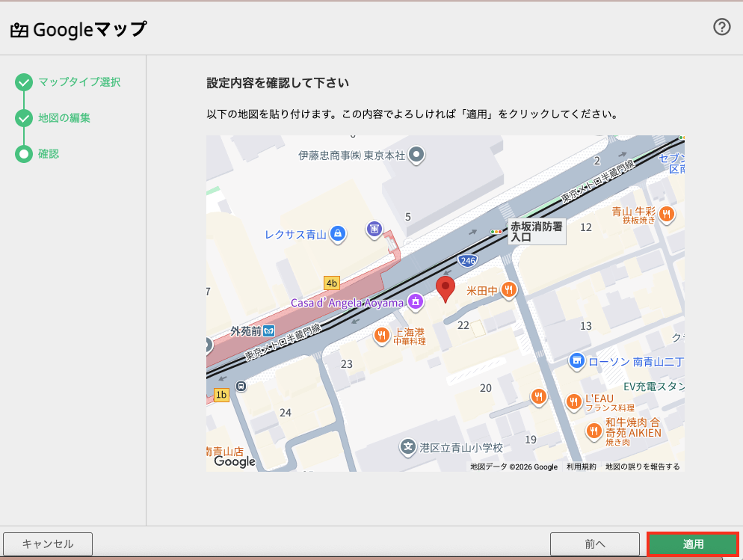The width and height of the screenshot is (743, 560).
Task: Click the レクサス青山 place label
Action: tap(295, 235)
